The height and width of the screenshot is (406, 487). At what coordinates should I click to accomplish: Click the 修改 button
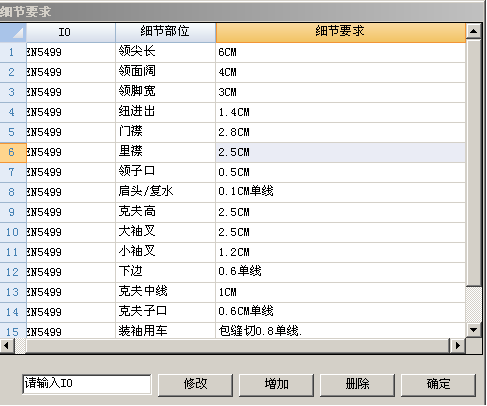(x=195, y=385)
